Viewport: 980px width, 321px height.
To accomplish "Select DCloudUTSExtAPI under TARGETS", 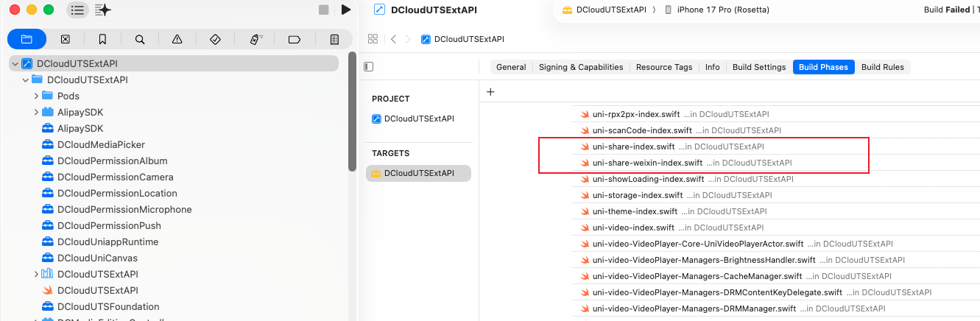I will click(x=418, y=173).
